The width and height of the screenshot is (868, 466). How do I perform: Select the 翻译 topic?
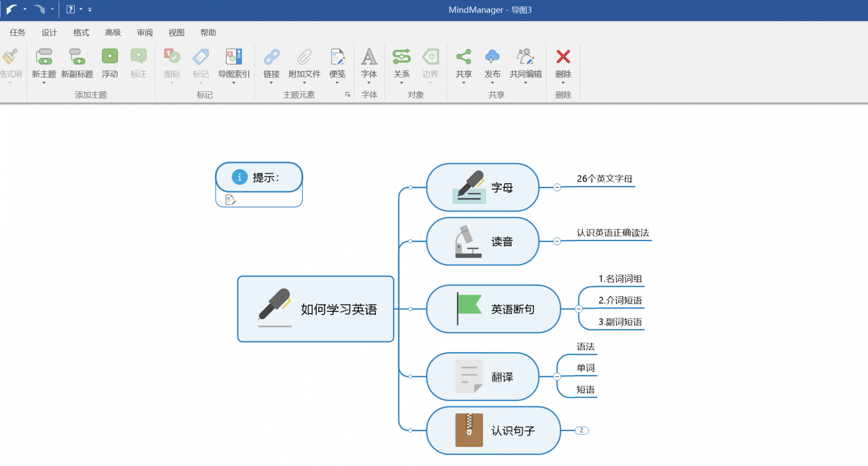pos(483,376)
